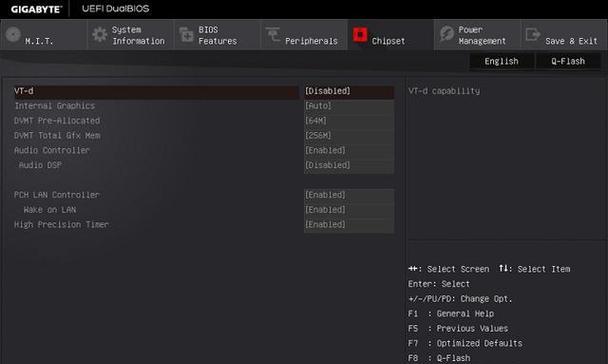This screenshot has width=608, height=364.
Task: Select the High Precision Timer label
Action: click(62, 224)
